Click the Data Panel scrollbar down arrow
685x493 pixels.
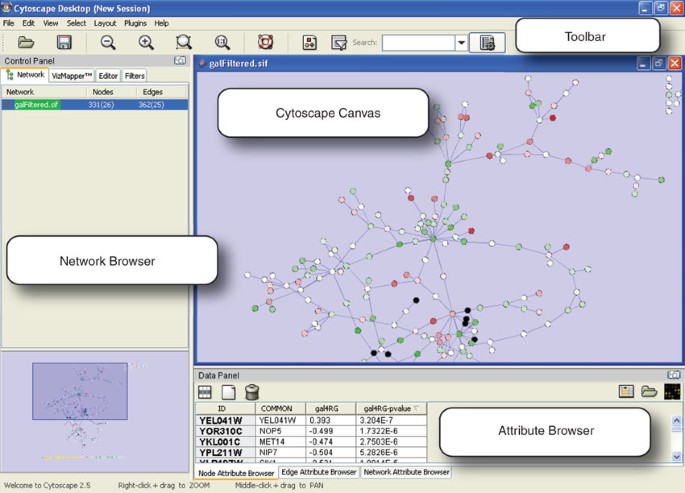(x=678, y=456)
